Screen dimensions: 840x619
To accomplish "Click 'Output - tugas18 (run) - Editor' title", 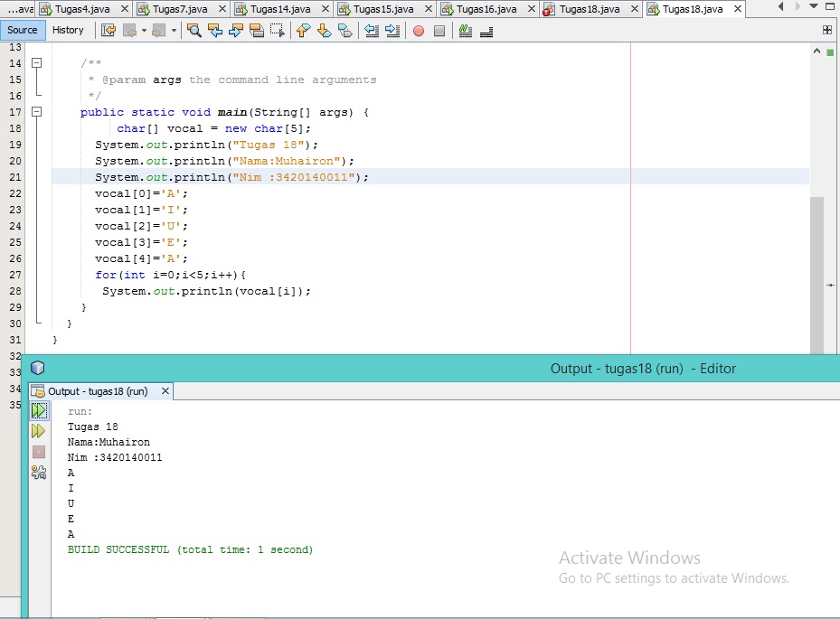I will tap(643, 369).
